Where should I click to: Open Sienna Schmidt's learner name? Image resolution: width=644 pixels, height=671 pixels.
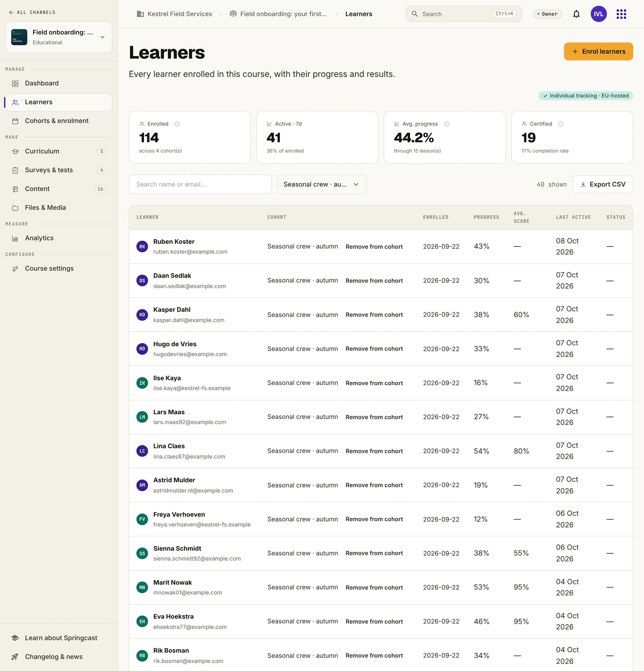coord(177,548)
